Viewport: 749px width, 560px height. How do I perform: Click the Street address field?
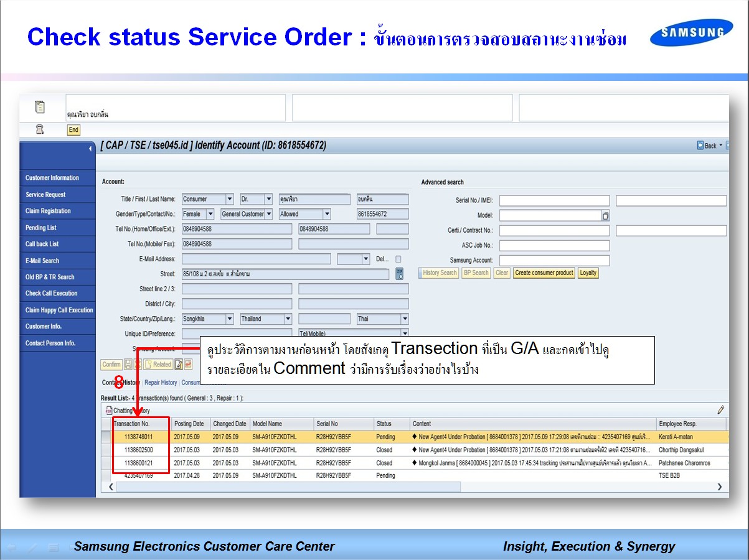click(x=286, y=274)
